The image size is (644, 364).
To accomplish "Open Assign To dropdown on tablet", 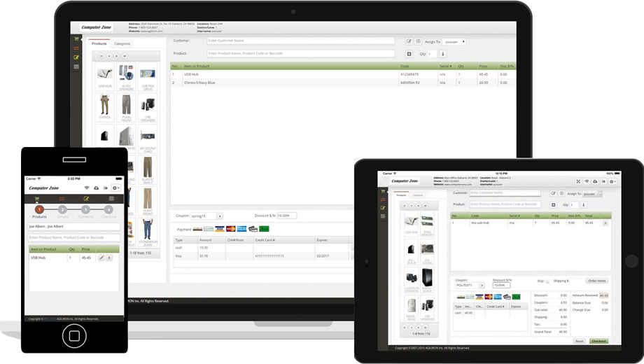I will tap(592, 194).
